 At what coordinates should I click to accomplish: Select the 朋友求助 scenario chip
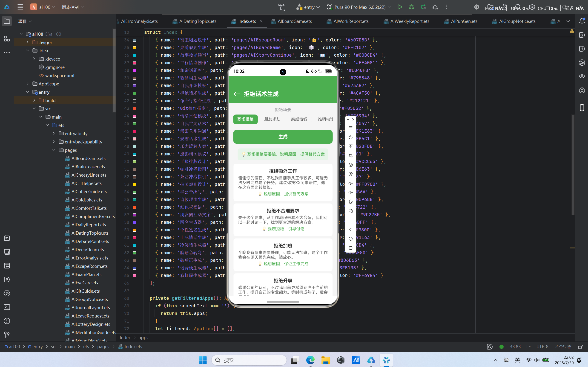[x=272, y=119]
